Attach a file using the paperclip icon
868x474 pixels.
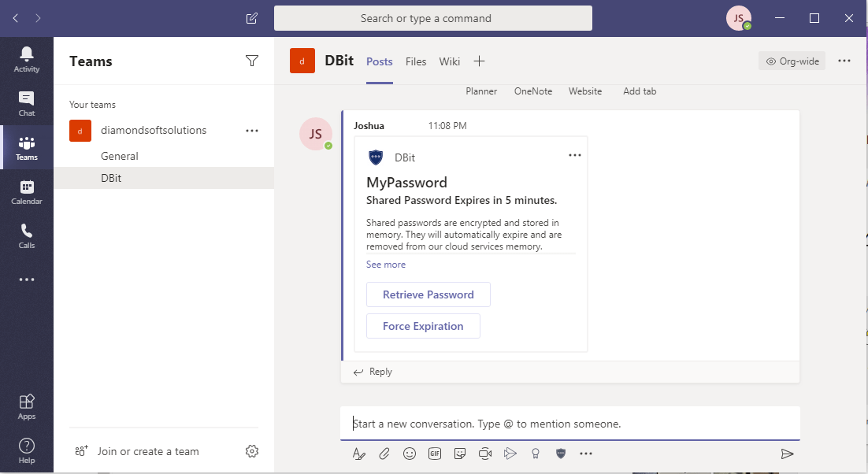click(384, 454)
